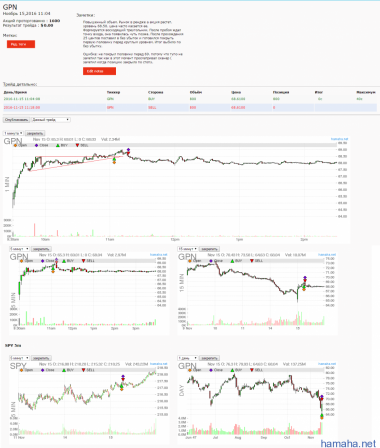Screen dimensions: 380x448
Task: Click the red SELL triangle in top chart legend
Action: click(77, 145)
